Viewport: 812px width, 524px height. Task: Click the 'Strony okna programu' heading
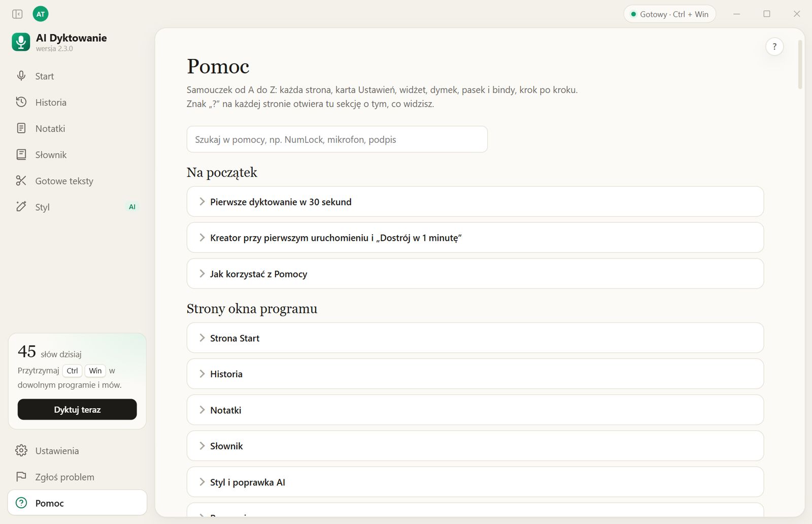(252, 309)
